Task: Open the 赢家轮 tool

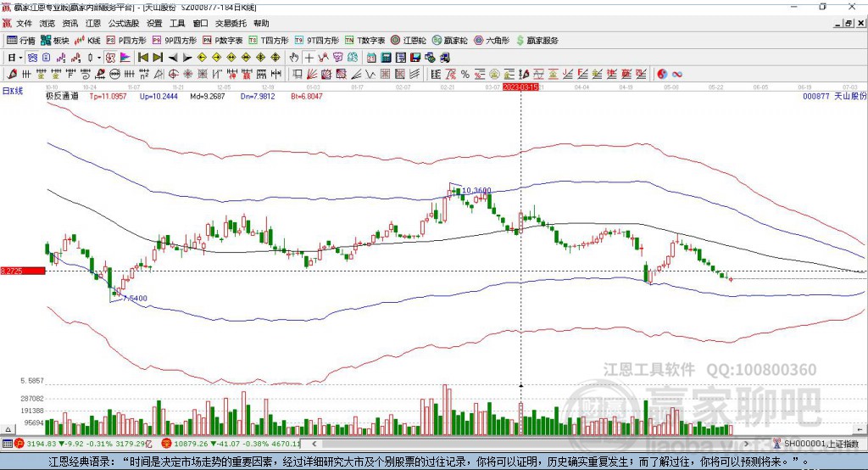Action: [450, 41]
